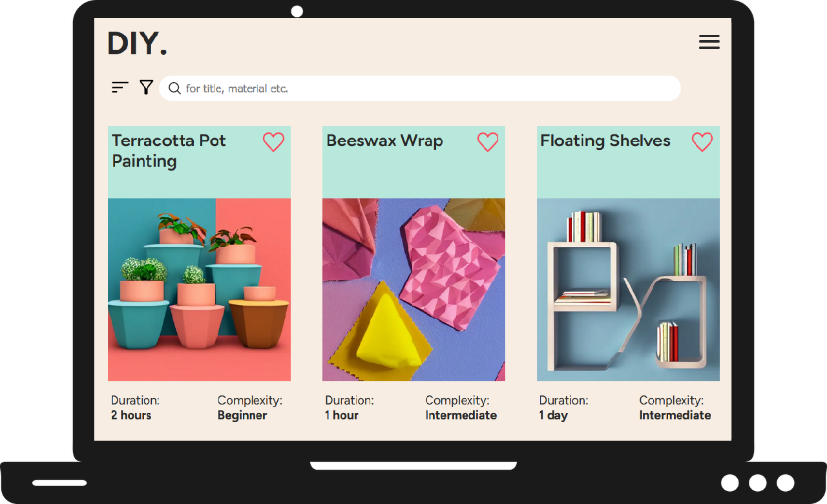
Task: Click the "Beginner" complexity value
Action: (242, 415)
